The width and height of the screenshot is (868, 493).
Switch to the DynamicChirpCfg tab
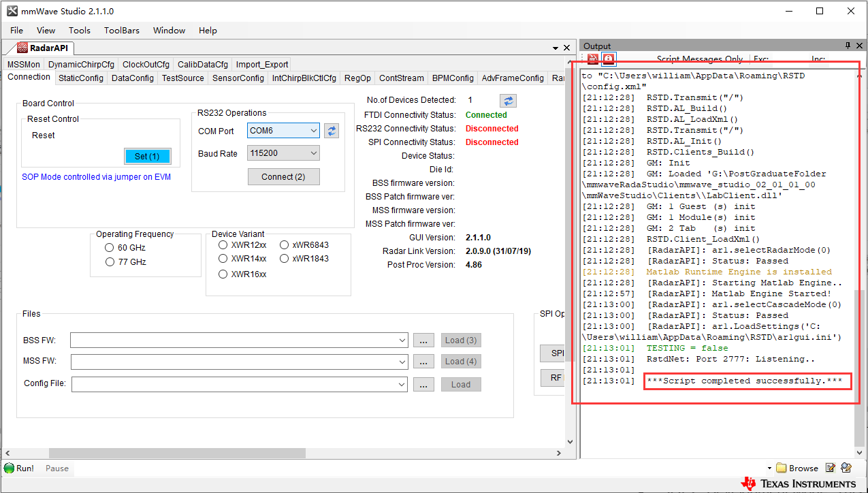pos(81,65)
